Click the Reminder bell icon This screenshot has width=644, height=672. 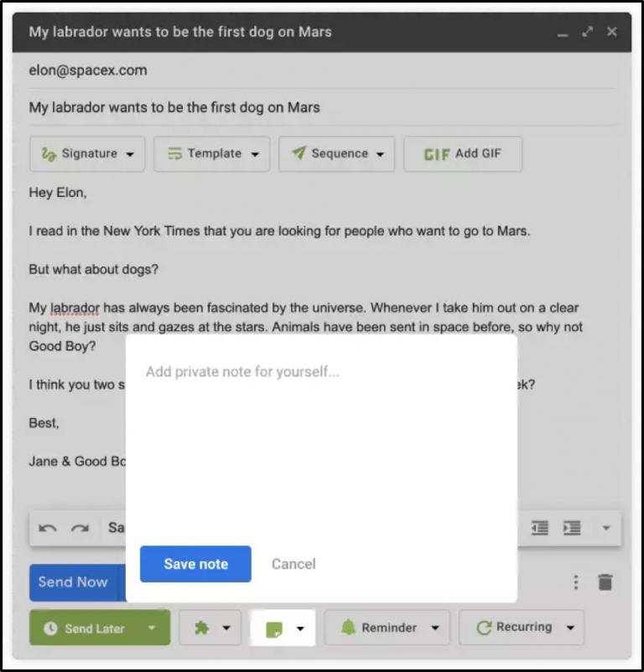[349, 627]
